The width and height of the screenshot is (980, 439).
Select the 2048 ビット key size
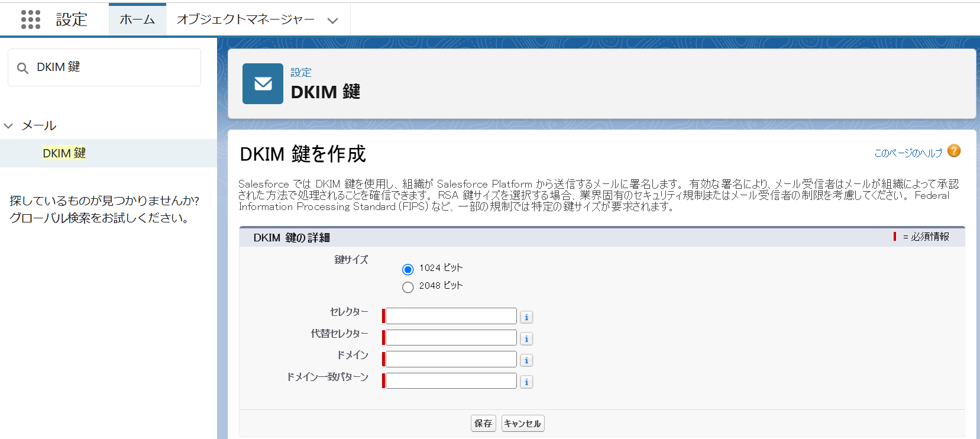point(407,288)
